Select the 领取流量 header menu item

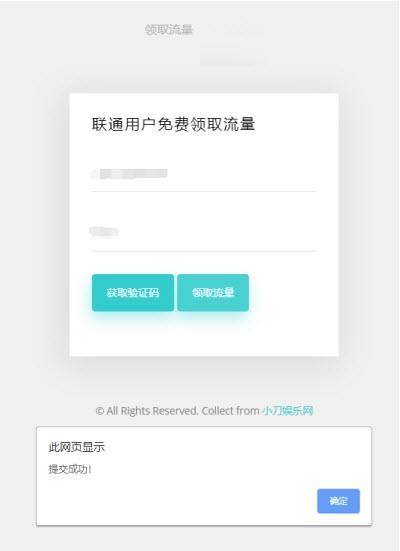(x=169, y=30)
